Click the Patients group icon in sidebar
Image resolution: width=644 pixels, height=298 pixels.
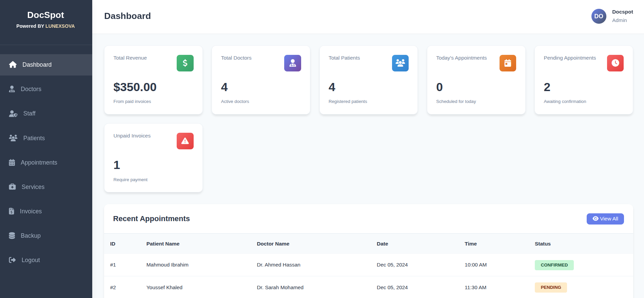click(x=13, y=138)
